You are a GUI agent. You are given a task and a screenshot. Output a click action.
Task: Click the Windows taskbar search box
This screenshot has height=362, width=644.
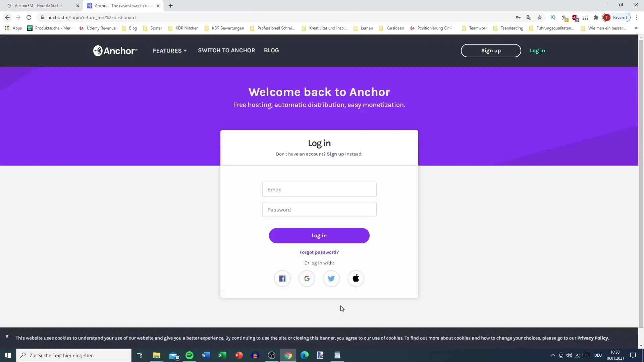tap(74, 355)
